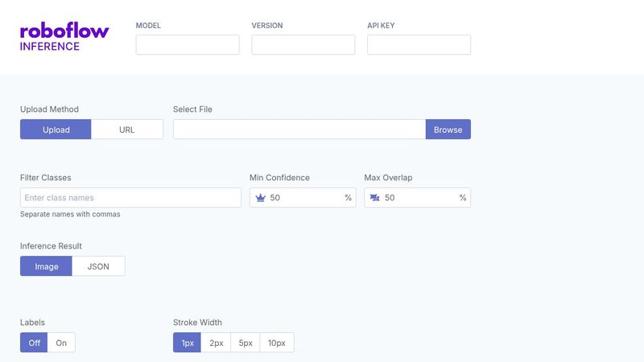Click the overlap icon in Max Overlap

[374, 198]
